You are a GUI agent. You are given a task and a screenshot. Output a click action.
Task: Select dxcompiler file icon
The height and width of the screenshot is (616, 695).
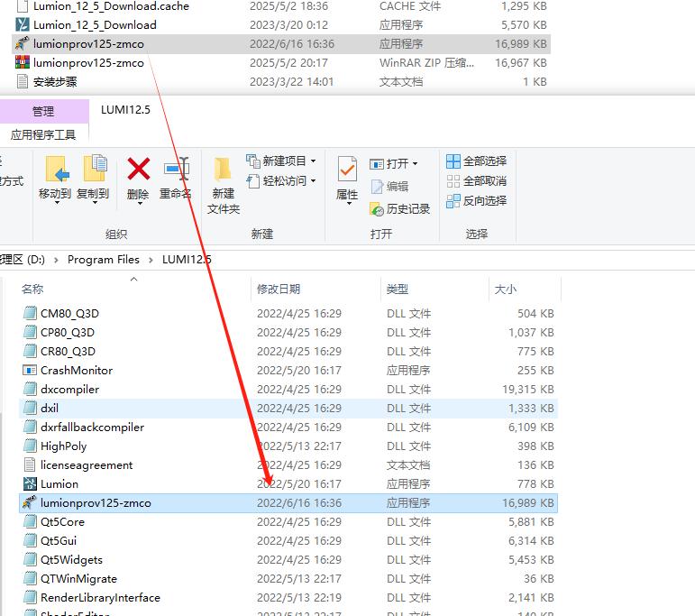click(30, 389)
